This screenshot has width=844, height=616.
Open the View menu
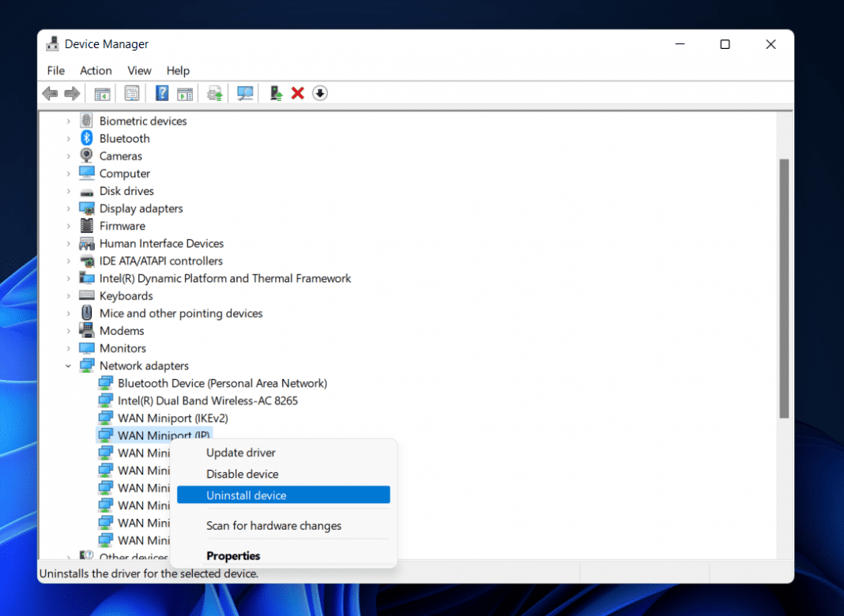pos(139,70)
